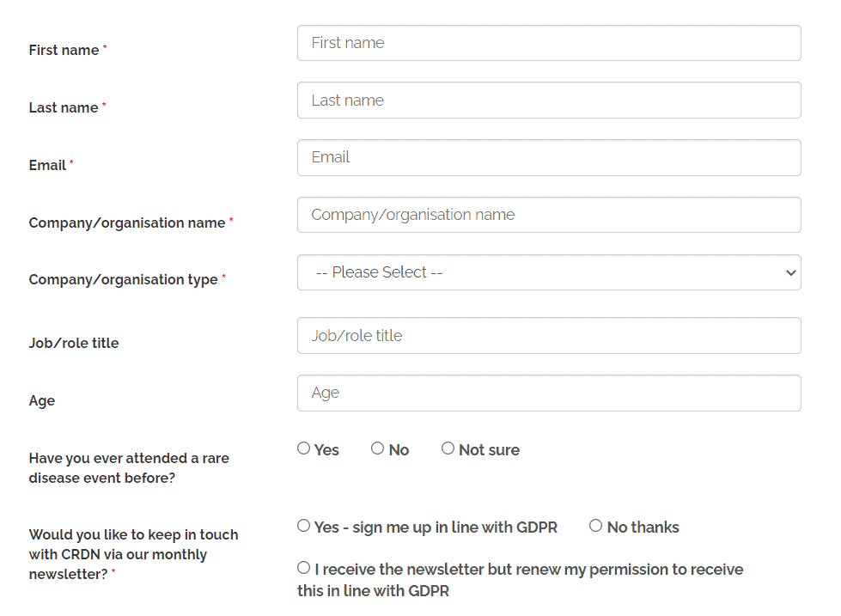Click the Age input field
The height and width of the screenshot is (616, 841).
[549, 393]
